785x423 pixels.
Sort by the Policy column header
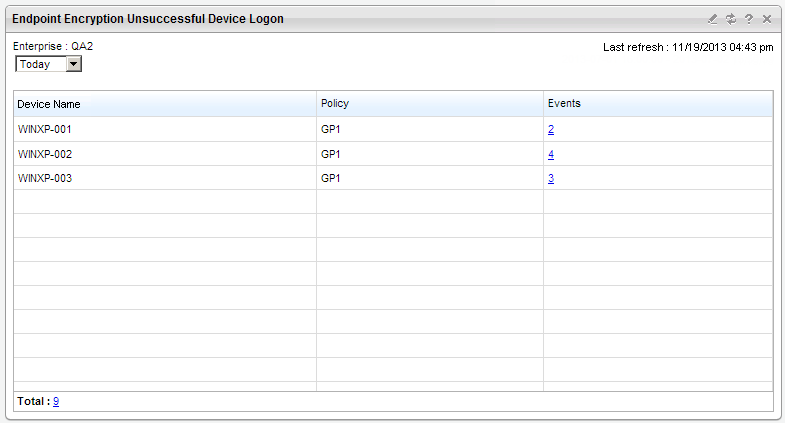[x=334, y=104]
